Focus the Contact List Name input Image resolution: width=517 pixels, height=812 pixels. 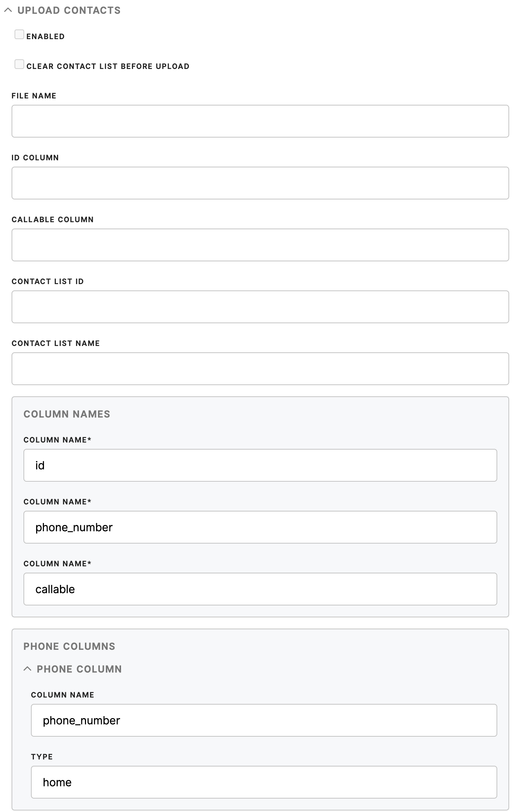pyautogui.click(x=260, y=369)
